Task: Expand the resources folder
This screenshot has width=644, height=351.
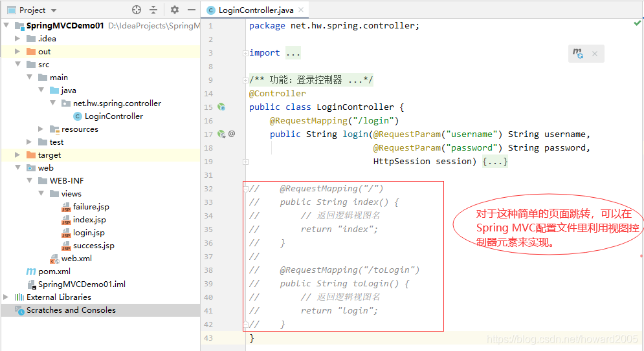Action: coord(41,129)
